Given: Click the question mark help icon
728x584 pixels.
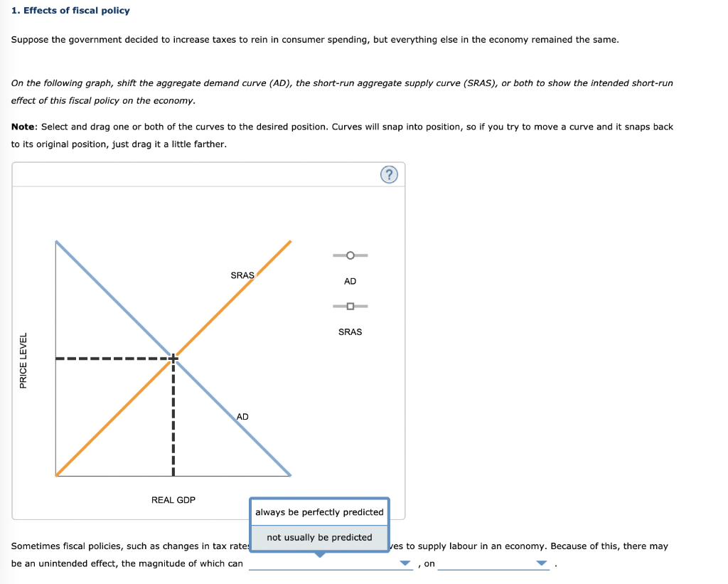Looking at the screenshot, I should tap(389, 174).
